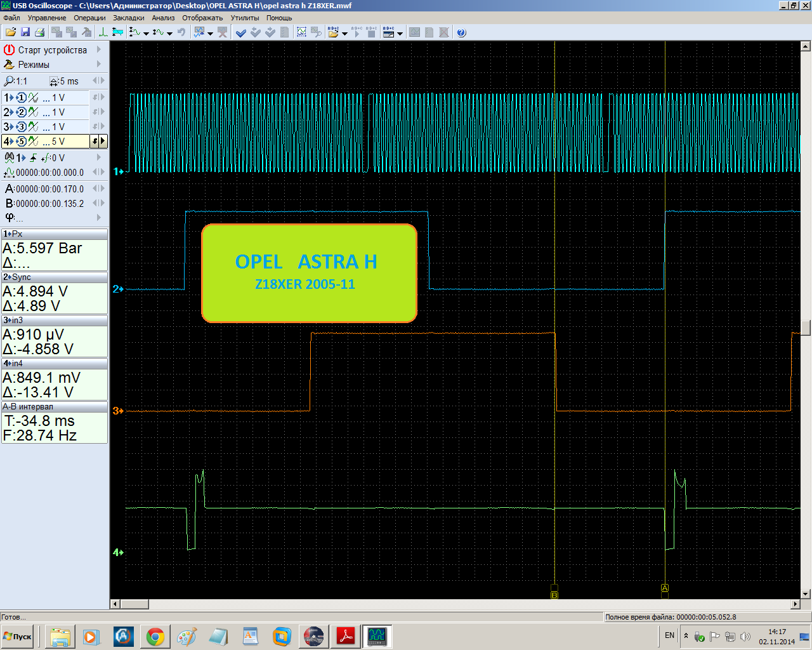The image size is (812, 650).
Task: Click the 1▸Px measurement header
Action: 55,234
